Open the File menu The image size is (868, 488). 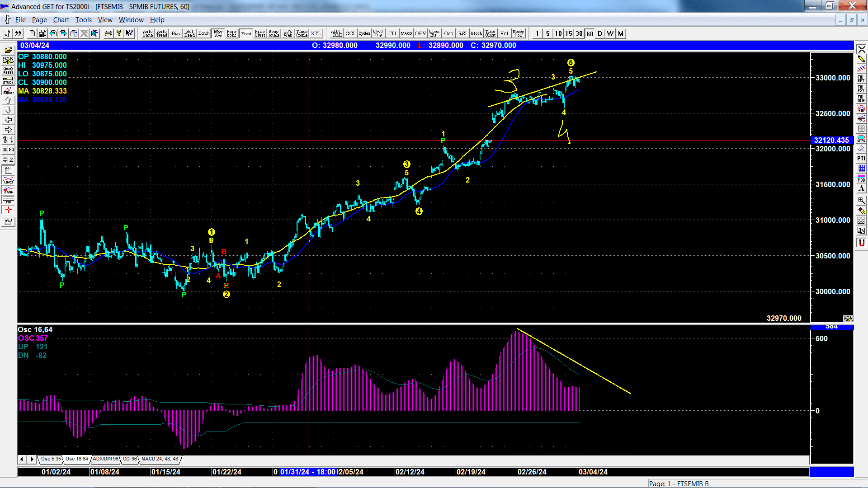pyautogui.click(x=20, y=20)
